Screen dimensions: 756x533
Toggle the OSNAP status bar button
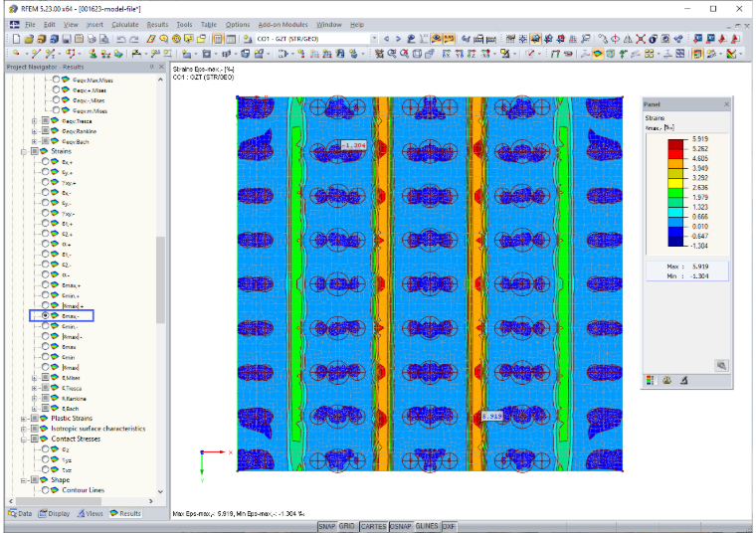400,526
